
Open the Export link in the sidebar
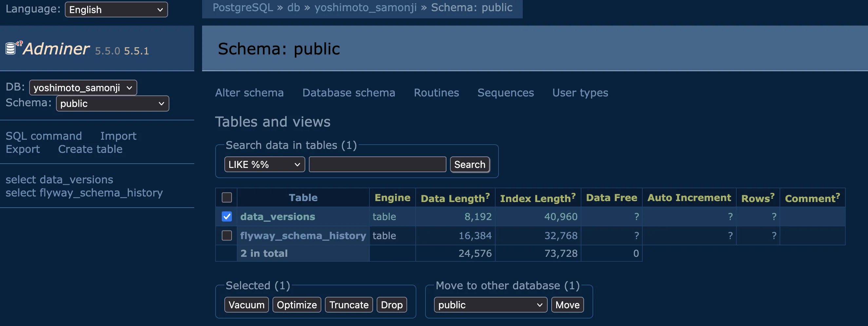point(23,149)
